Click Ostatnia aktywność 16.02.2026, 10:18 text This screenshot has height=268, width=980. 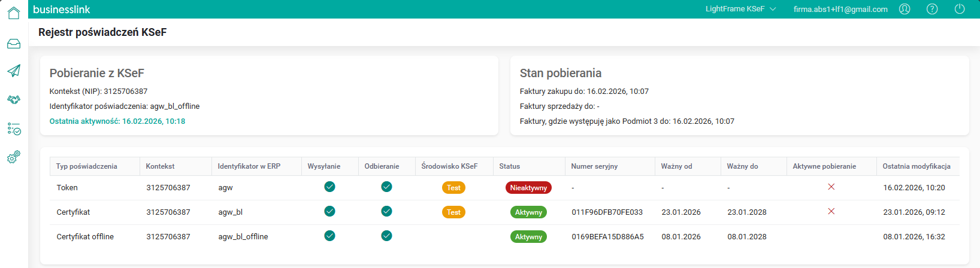117,121
